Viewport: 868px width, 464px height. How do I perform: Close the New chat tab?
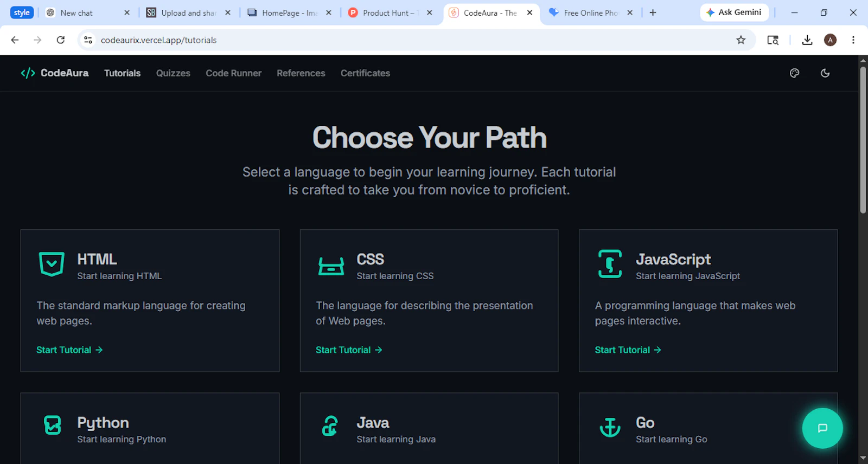pos(127,12)
